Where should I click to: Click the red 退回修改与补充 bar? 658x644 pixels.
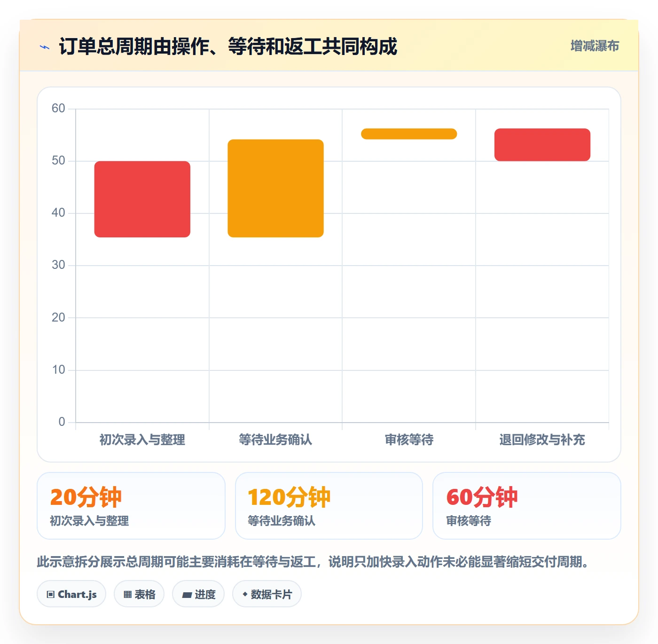point(542,145)
